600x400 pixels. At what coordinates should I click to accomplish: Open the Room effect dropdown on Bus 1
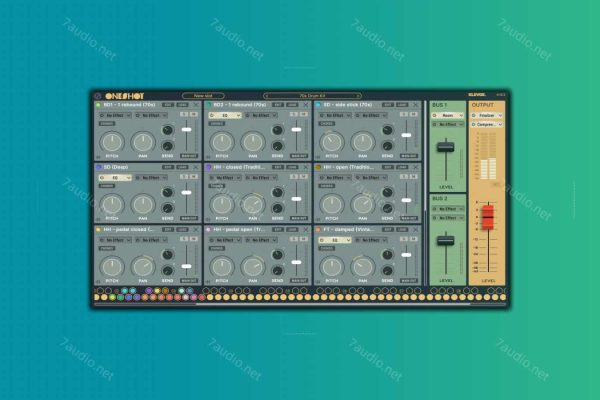(447, 115)
